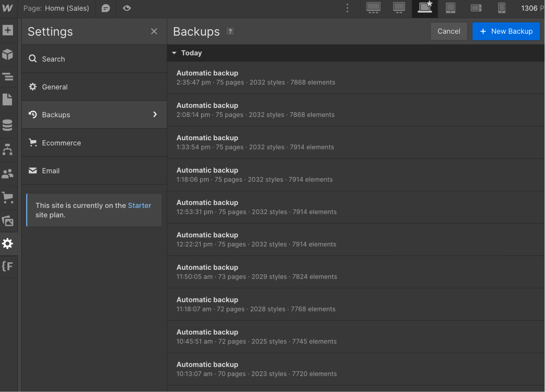Viewport: 545px width, 392px height.
Task: Open the breakpoints three-dot menu
Action: pos(347,8)
